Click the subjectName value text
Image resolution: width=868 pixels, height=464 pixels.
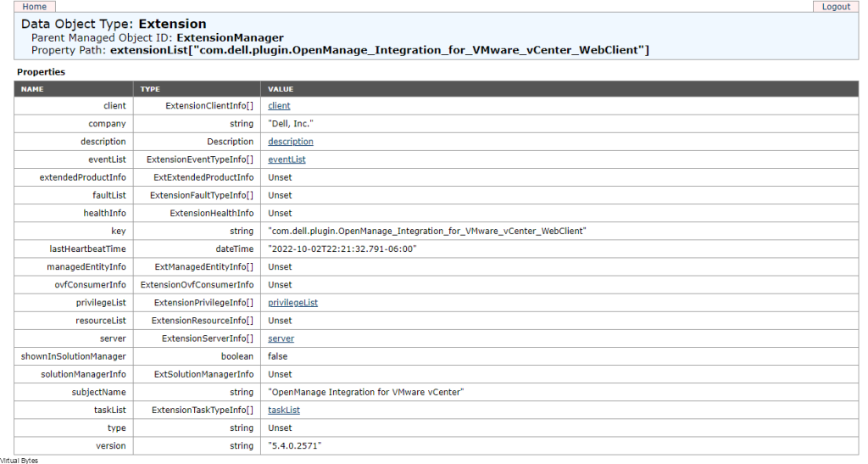pos(366,393)
